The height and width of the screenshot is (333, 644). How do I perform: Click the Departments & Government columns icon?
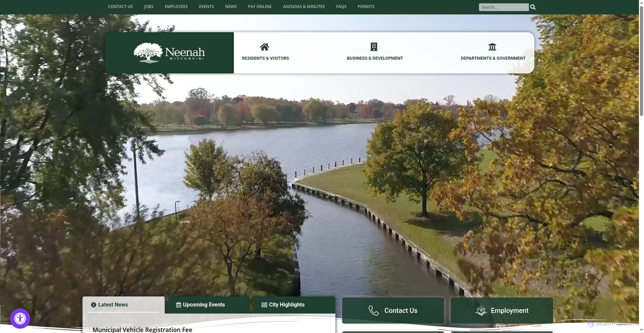[x=492, y=47]
